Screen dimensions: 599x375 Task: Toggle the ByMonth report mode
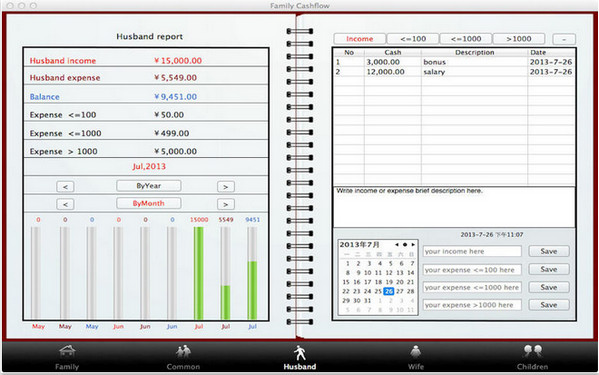149,204
